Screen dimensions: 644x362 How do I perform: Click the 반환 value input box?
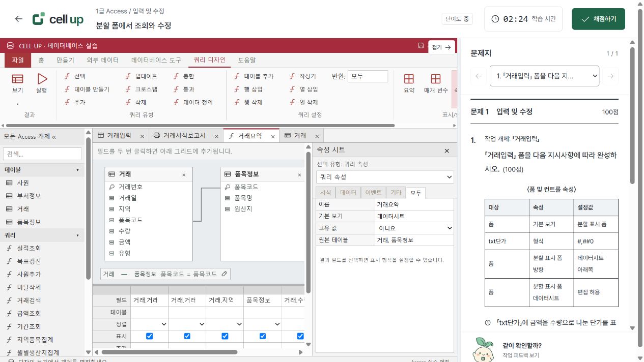[368, 76]
